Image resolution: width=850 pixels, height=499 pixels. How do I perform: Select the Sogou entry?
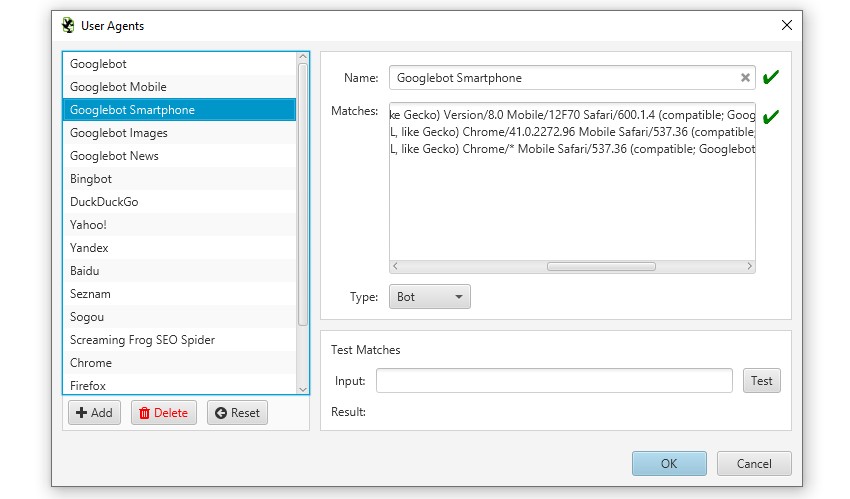pyautogui.click(x=179, y=317)
